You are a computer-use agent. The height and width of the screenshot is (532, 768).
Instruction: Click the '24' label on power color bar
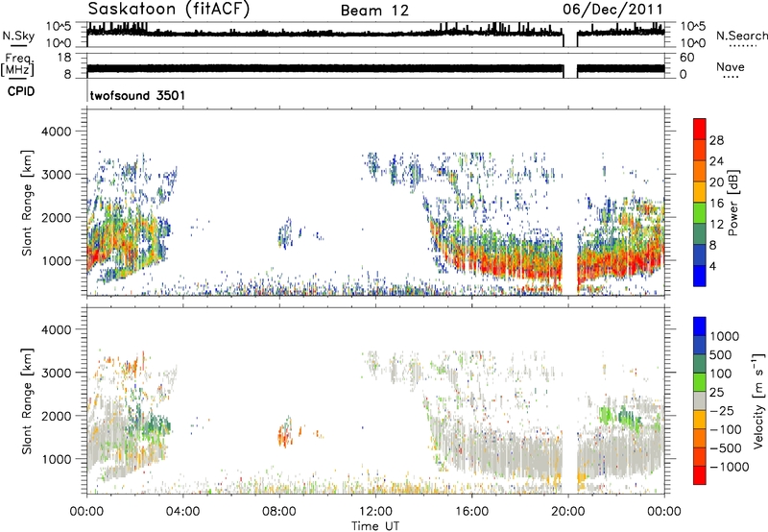pyautogui.click(x=716, y=161)
